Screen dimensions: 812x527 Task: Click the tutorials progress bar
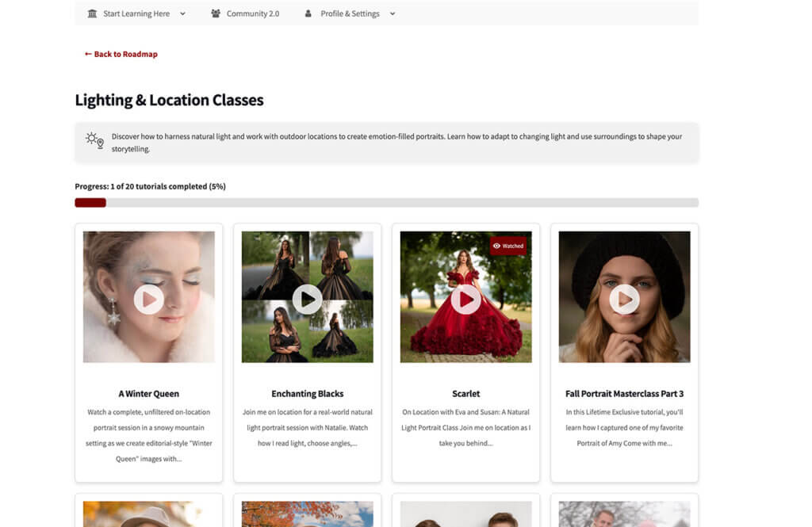click(x=386, y=203)
